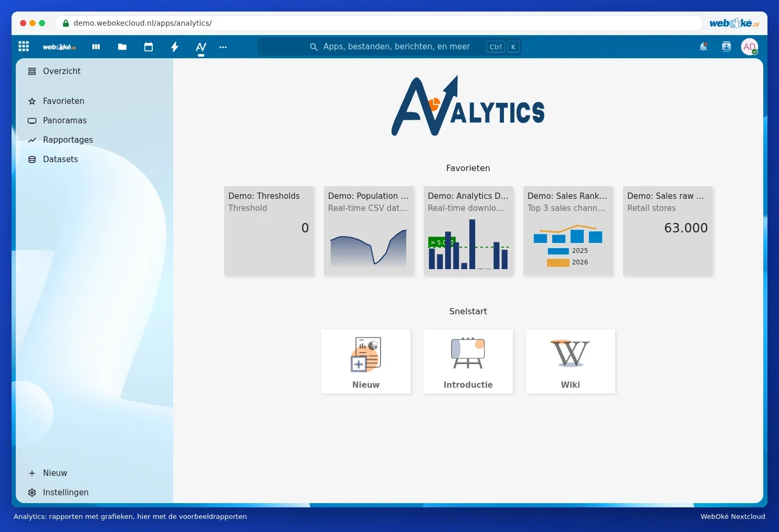
Task: Open the Demo: Sales raw report card
Action: (668, 231)
